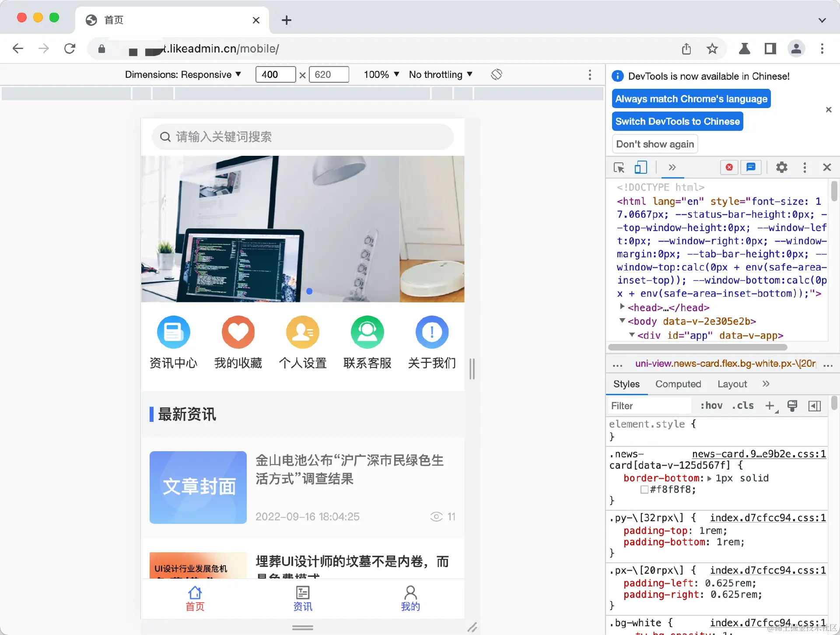840x635 pixels.
Task: Open the Dimensions: Responsive dropdown
Action: point(183,74)
